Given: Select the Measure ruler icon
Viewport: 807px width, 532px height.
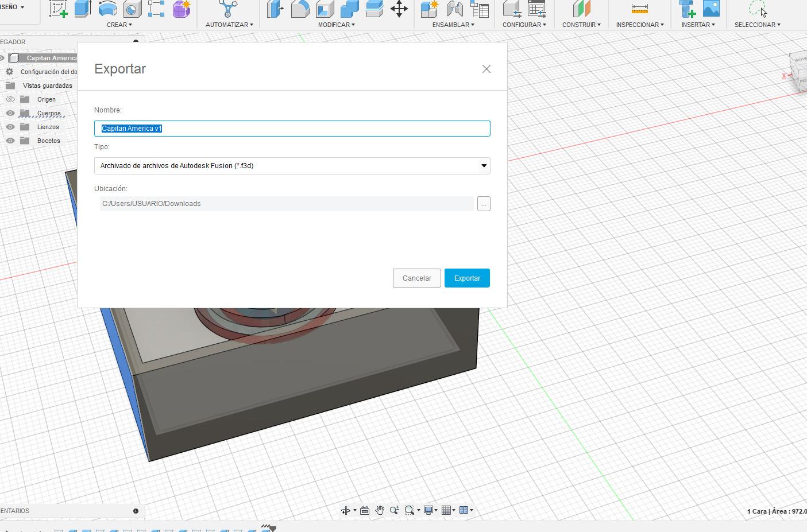Looking at the screenshot, I should pyautogui.click(x=639, y=9).
